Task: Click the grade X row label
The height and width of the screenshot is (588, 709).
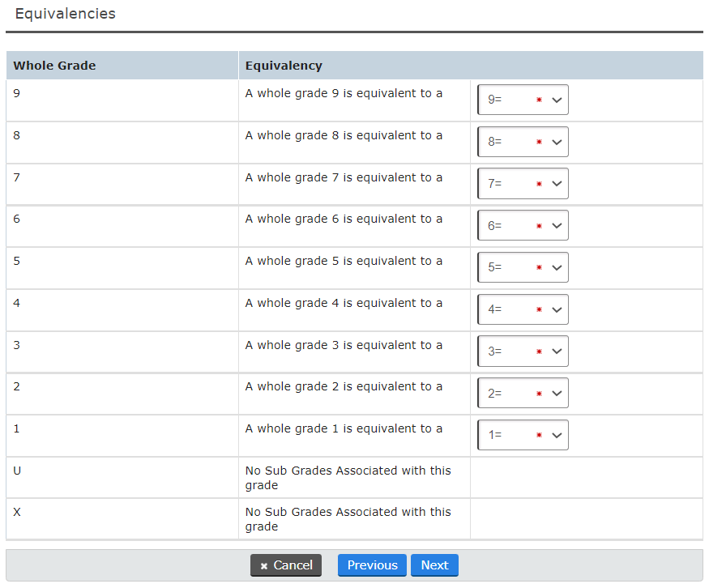Action: pos(17,512)
